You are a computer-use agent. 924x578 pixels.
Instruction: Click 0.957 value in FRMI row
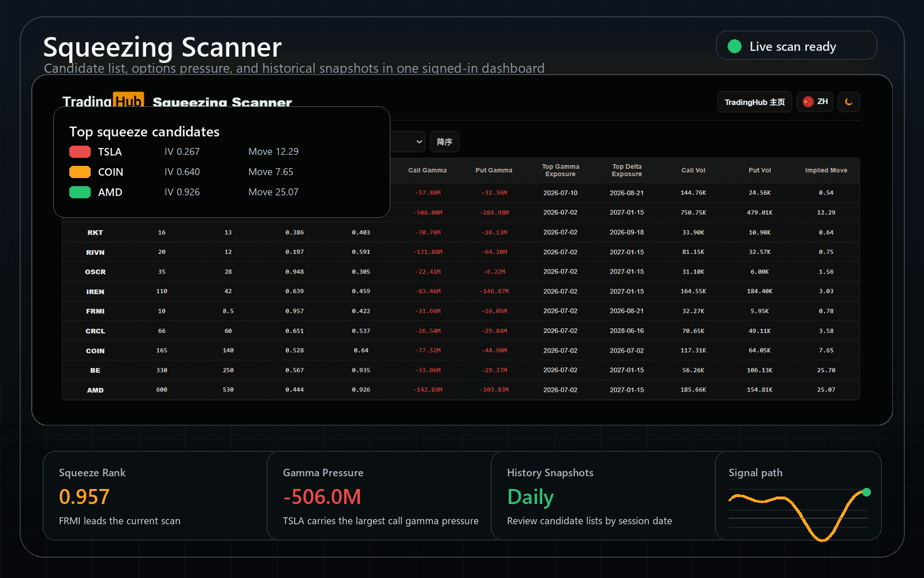click(x=295, y=311)
